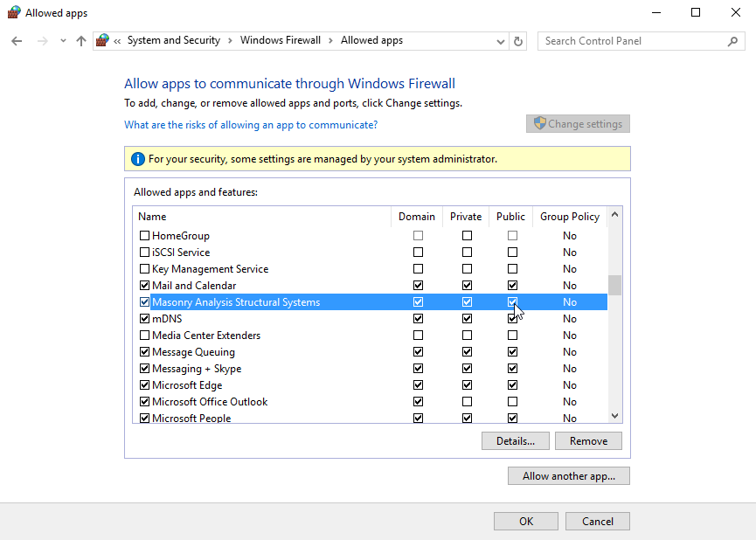Expand the chevron after Windows Firewall

pyautogui.click(x=330, y=41)
